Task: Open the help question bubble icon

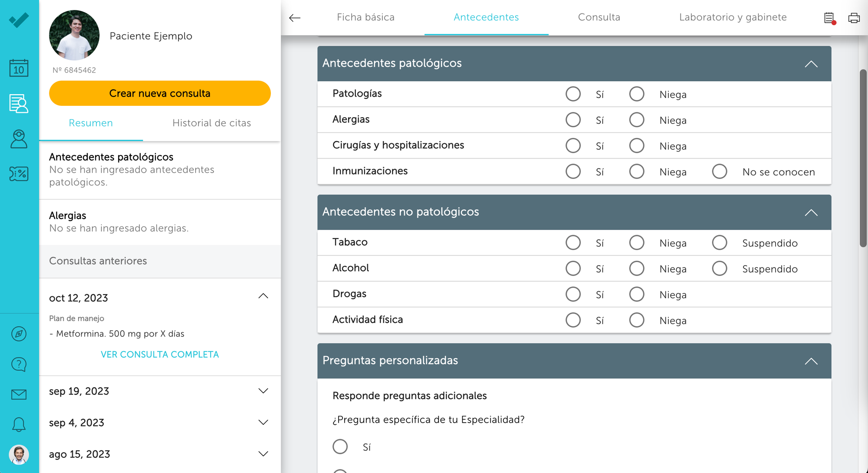Action: coord(19,364)
